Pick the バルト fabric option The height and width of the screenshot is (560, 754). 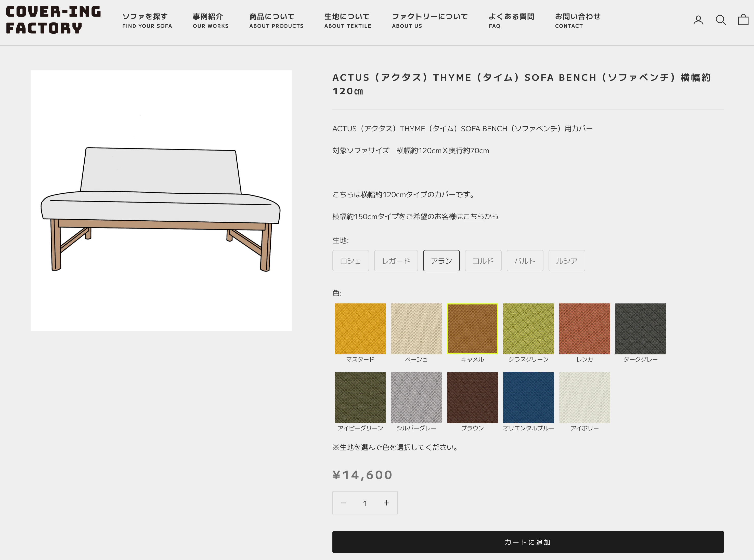coord(525,261)
